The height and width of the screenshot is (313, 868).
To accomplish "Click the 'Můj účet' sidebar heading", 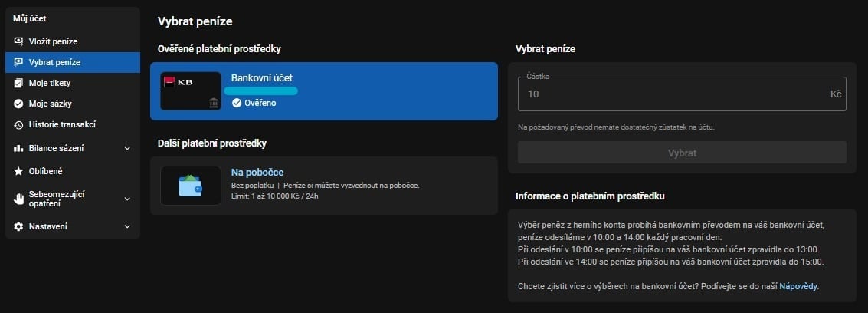I will [x=29, y=18].
